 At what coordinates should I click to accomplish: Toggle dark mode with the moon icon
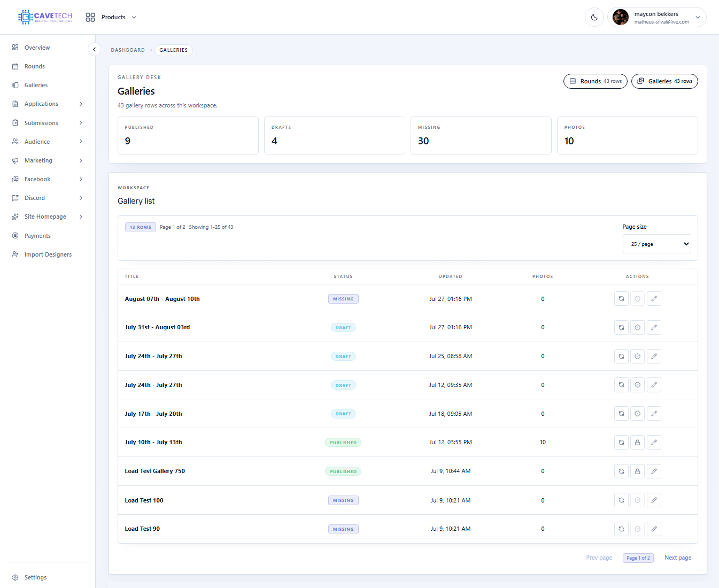click(x=594, y=17)
